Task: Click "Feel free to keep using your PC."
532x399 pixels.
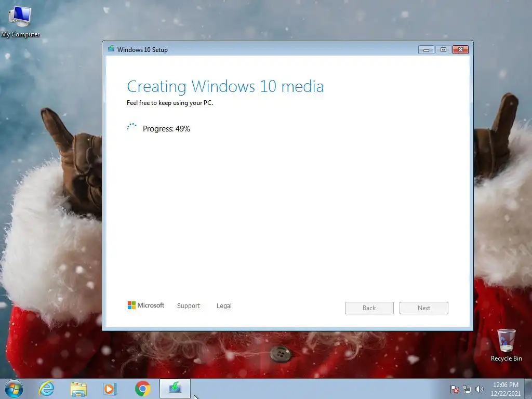Action: click(x=170, y=103)
